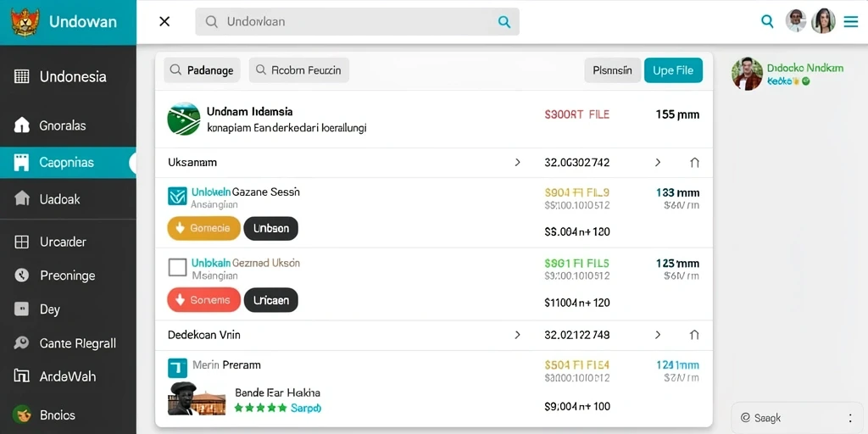The height and width of the screenshot is (434, 868).
Task: Collapse Uksanam section using up arrow
Action: (x=695, y=163)
